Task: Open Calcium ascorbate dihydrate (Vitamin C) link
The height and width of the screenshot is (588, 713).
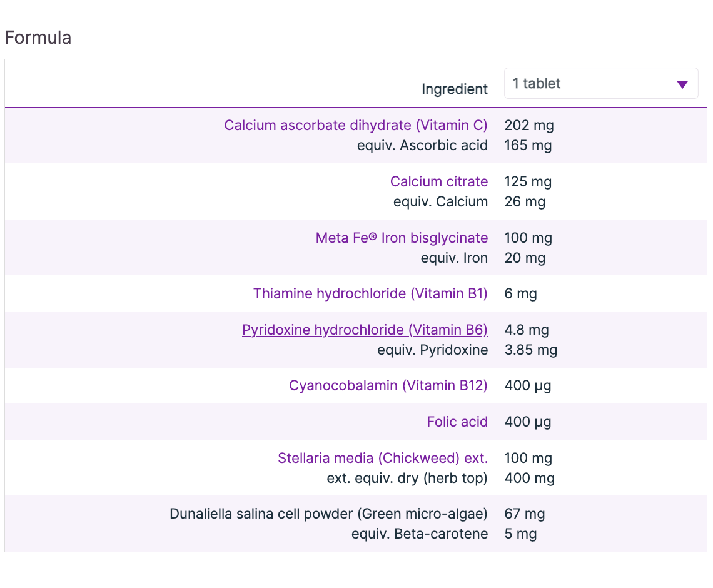Action: tap(355, 125)
